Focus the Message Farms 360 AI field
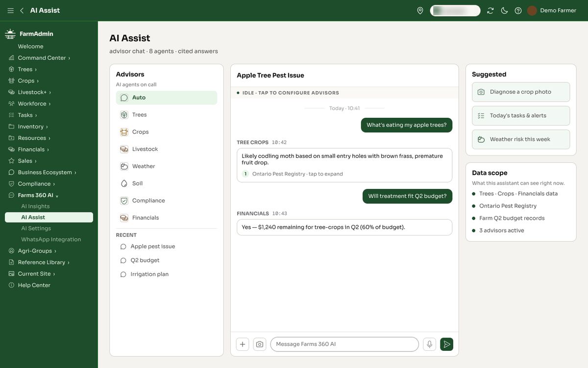Image resolution: width=588 pixels, height=368 pixels. click(344, 344)
